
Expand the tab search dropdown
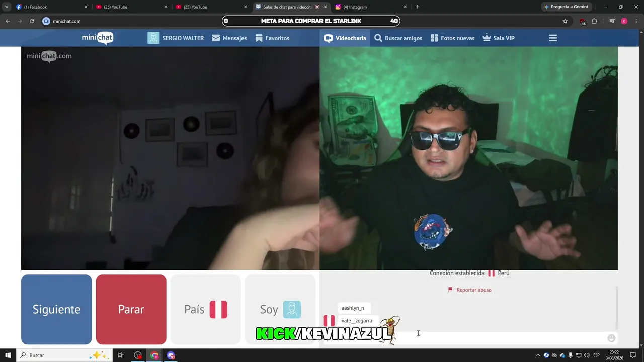point(7,7)
